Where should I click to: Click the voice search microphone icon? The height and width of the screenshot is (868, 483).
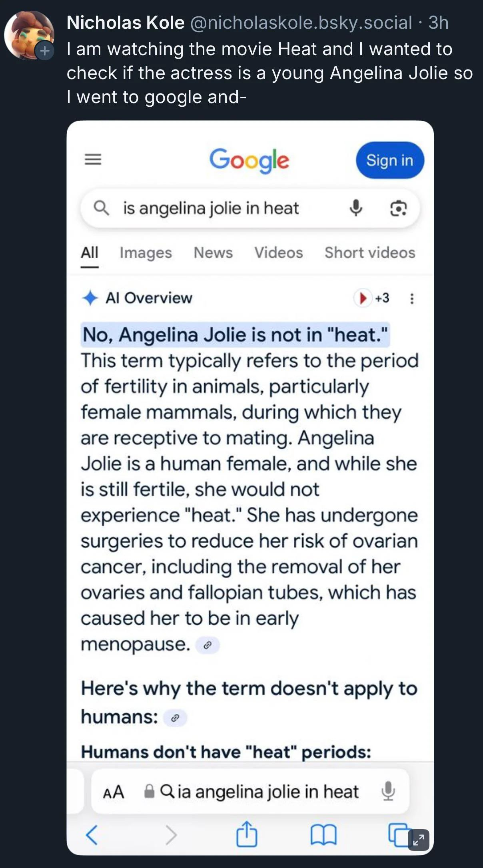click(x=355, y=208)
